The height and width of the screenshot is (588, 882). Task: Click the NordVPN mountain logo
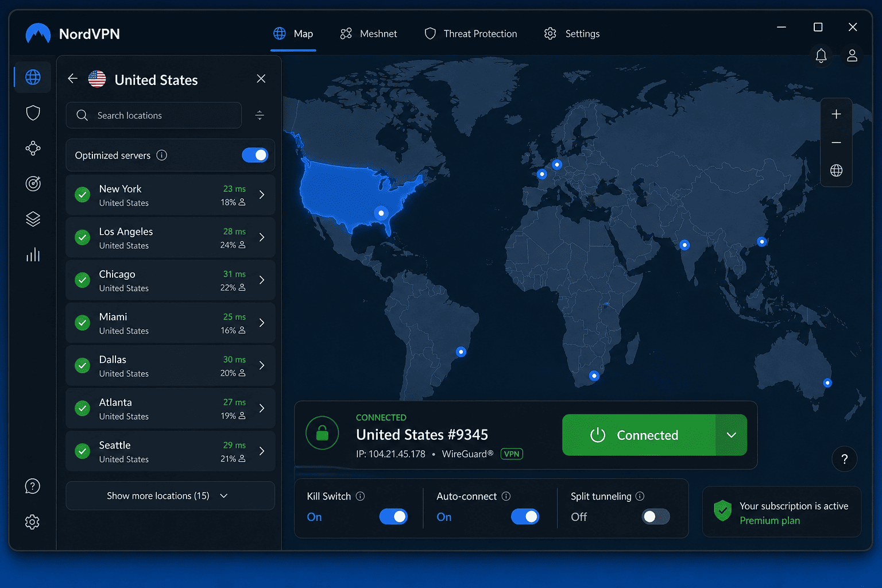click(38, 34)
